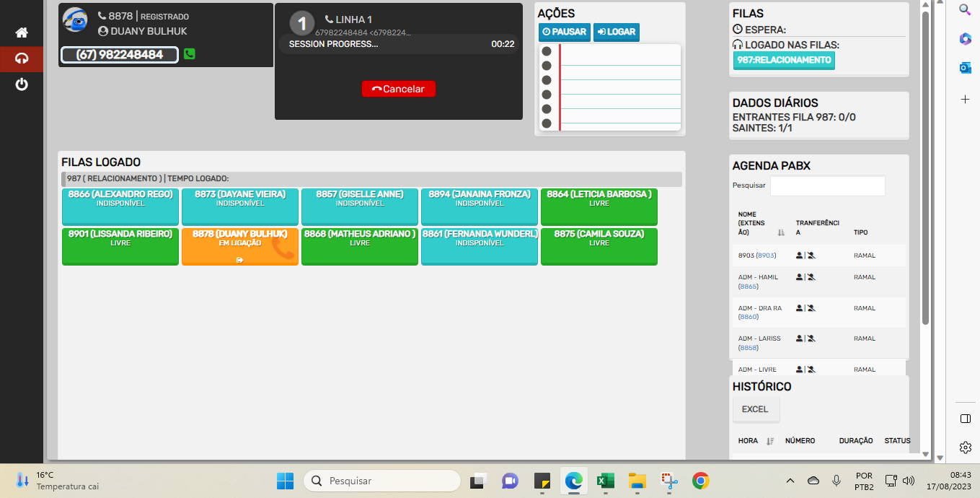The width and height of the screenshot is (980, 498).
Task: Open the Edge sidebar settings gear
Action: pyautogui.click(x=966, y=447)
